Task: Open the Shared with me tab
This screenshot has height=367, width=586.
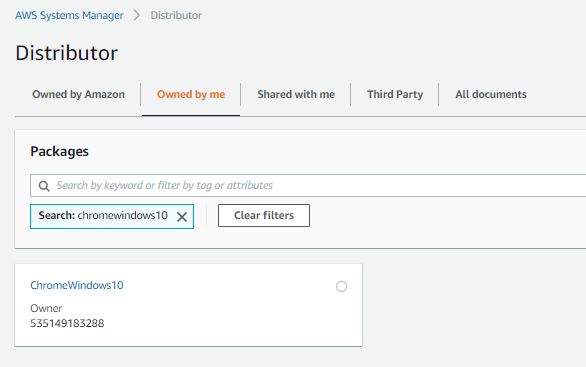Action: [296, 95]
